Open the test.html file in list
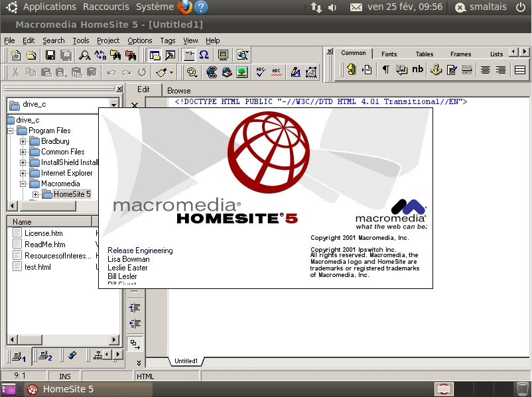Screen dimensions: 532x397 (37, 267)
